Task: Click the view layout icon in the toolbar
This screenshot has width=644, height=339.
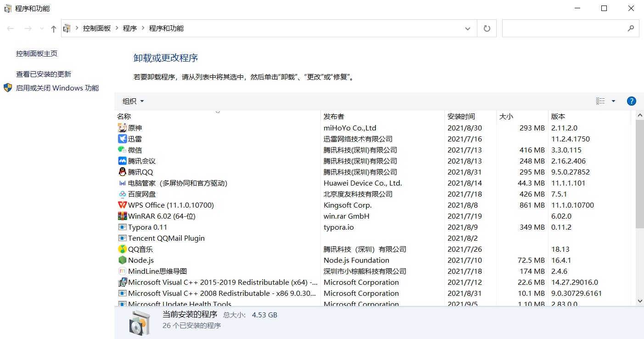Action: [600, 101]
